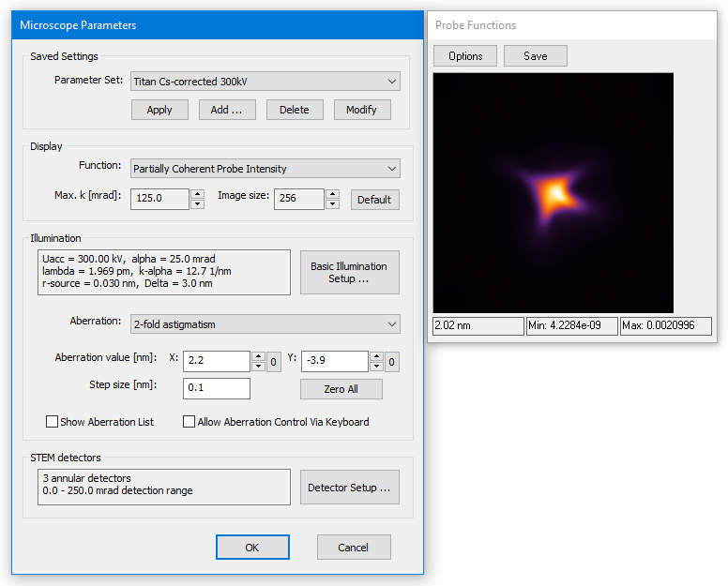Enable Allow Aberration Control Via Keyboard
This screenshot has height=586, width=728.
189,421
